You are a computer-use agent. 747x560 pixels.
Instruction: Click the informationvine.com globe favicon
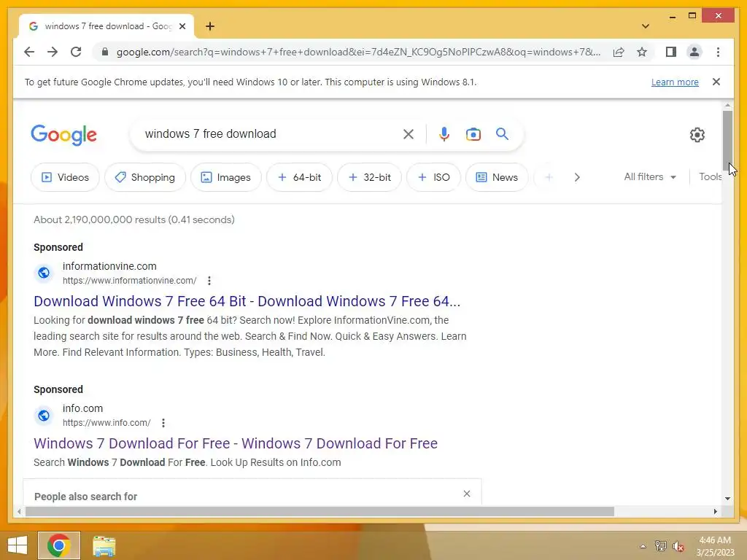tap(44, 273)
